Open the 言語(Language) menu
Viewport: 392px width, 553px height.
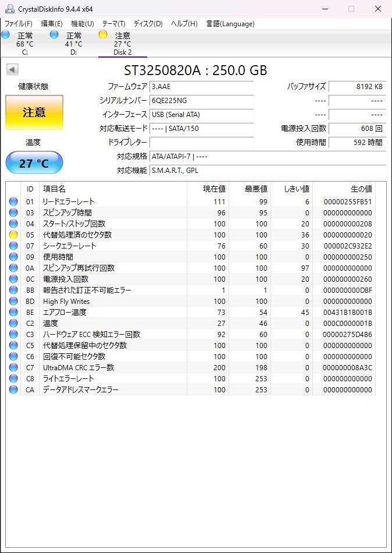pos(230,24)
